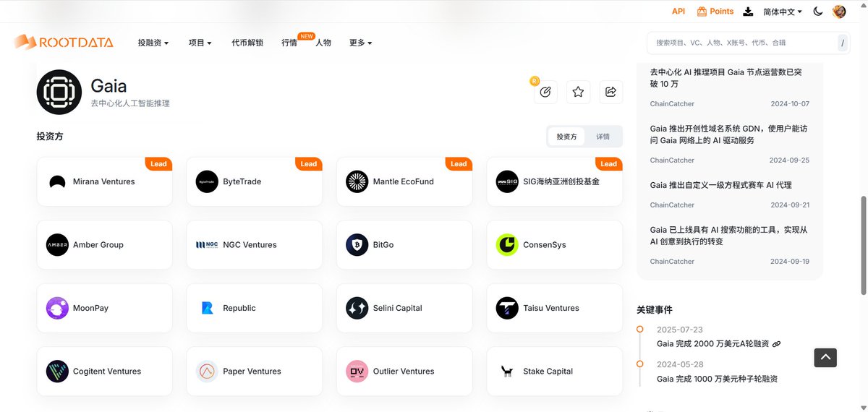Click the 2024-05-28 timeline marker

click(x=640, y=364)
